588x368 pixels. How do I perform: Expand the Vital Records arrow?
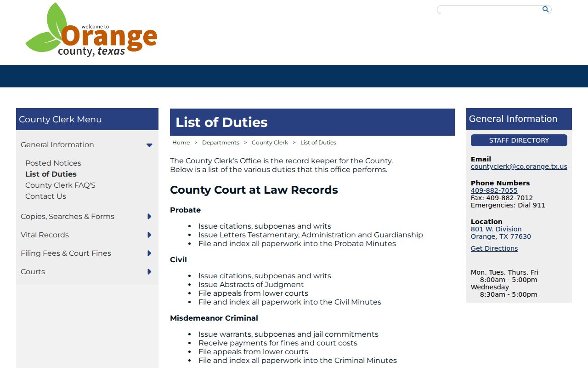coord(149,235)
